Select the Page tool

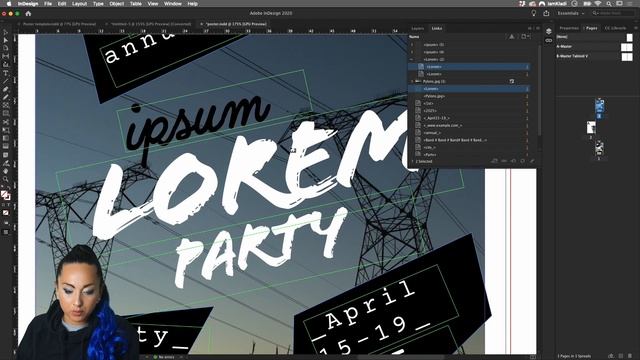(x=5, y=48)
